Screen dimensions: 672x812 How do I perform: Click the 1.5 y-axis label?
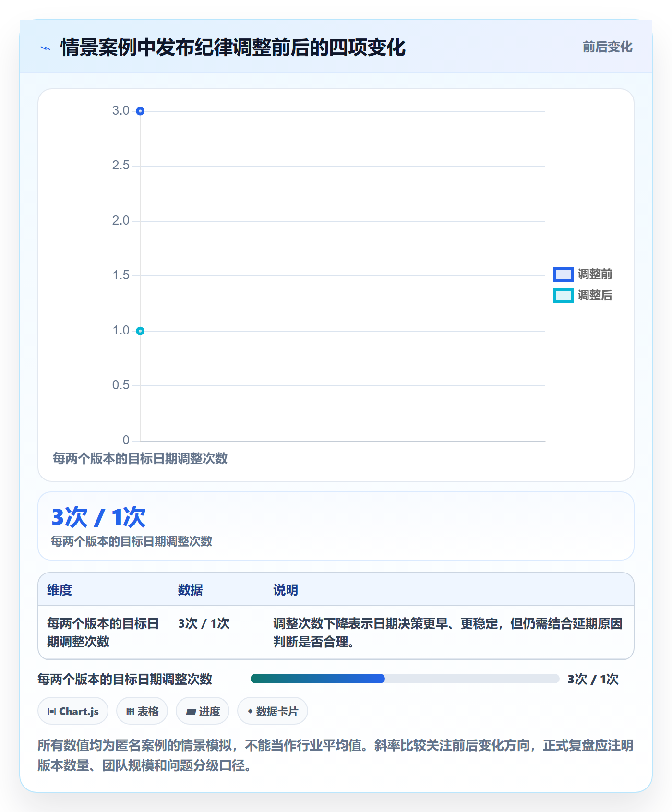(121, 275)
